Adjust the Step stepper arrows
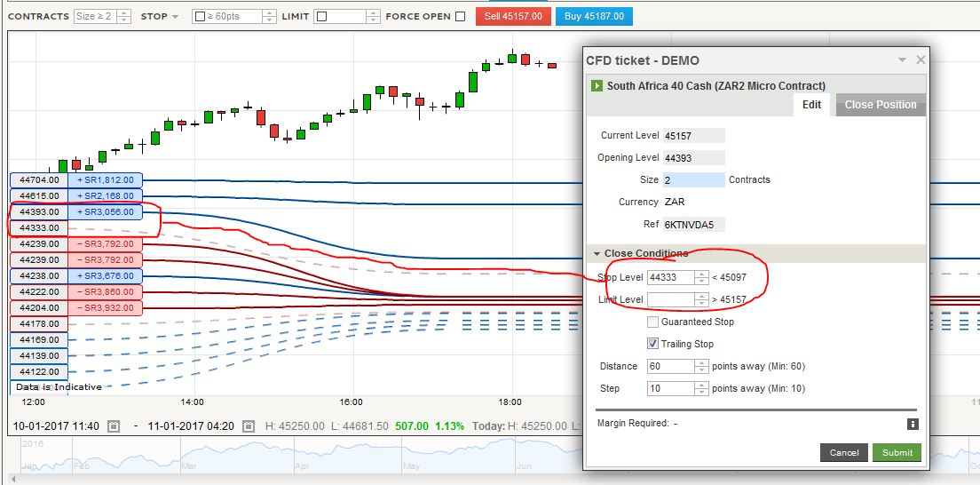Viewport: 980px width, 485px height. coord(702,389)
